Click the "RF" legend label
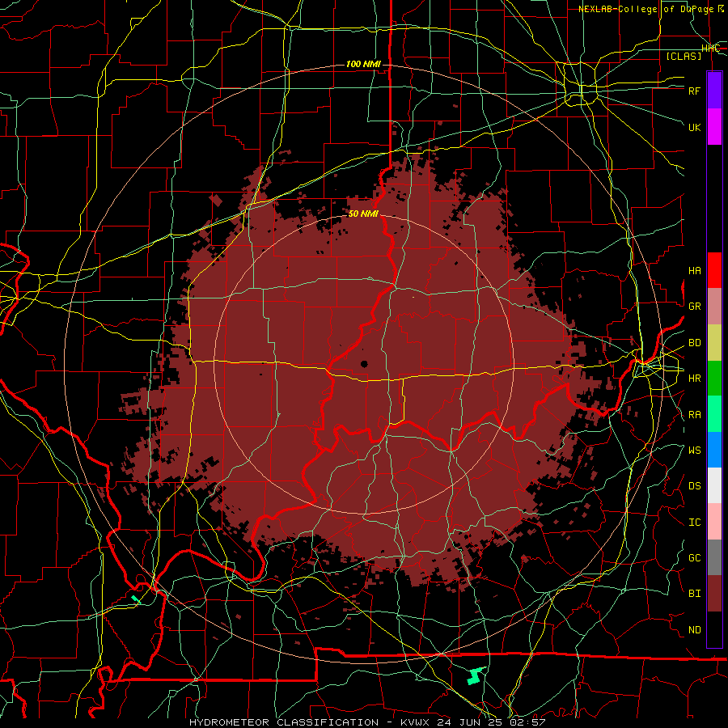Screen dimensions: 728x728 tap(695, 91)
